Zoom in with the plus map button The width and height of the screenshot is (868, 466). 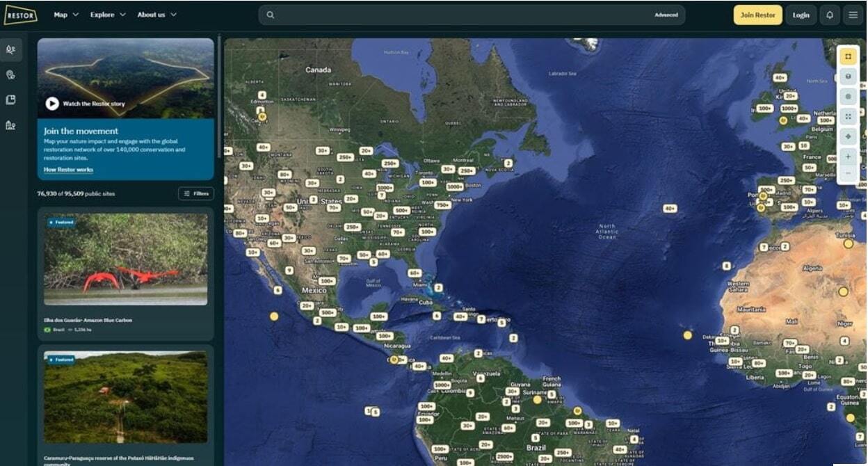pyautogui.click(x=848, y=156)
